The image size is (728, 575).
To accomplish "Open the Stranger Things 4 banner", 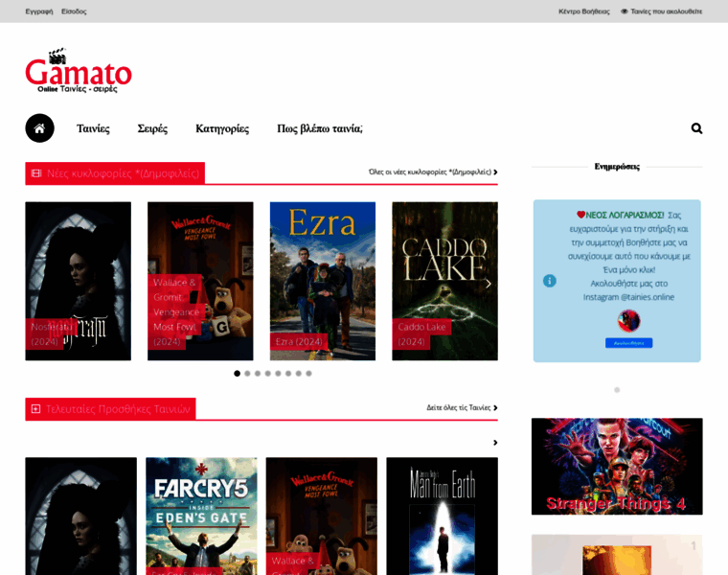I will (617, 467).
